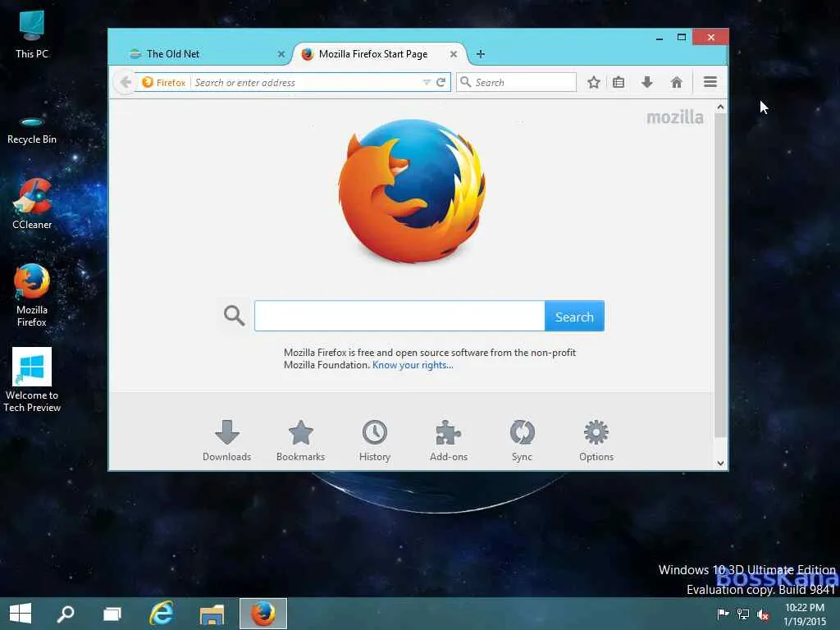Click network icon in system tray
Image resolution: width=840 pixels, height=630 pixels.
743,614
